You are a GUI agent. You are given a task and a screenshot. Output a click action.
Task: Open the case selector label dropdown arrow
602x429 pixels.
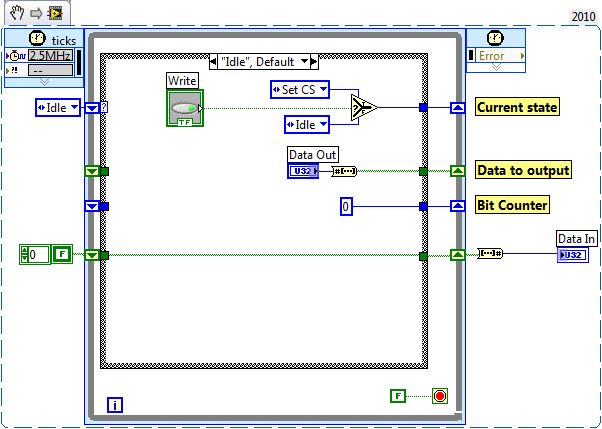[x=304, y=61]
